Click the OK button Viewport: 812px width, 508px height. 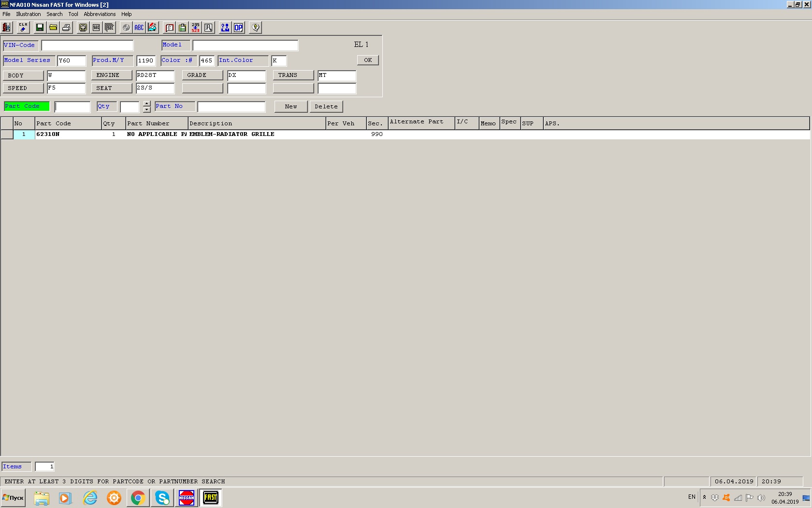(368, 60)
